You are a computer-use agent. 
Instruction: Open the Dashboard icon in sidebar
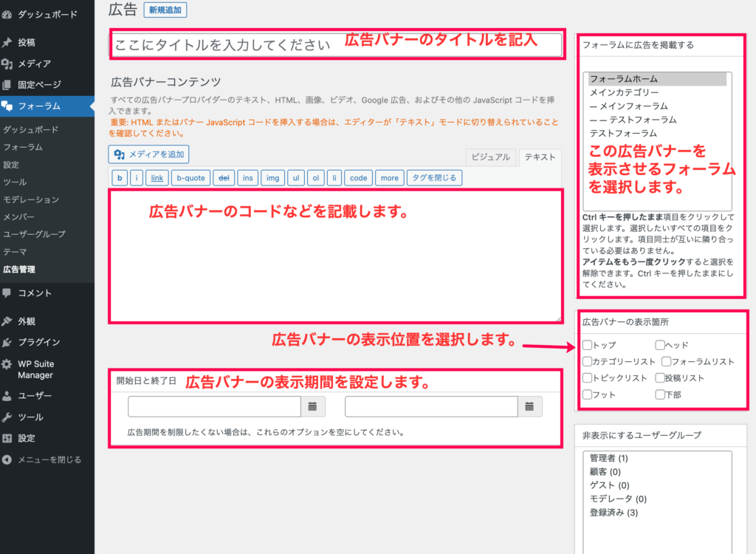tap(7, 14)
